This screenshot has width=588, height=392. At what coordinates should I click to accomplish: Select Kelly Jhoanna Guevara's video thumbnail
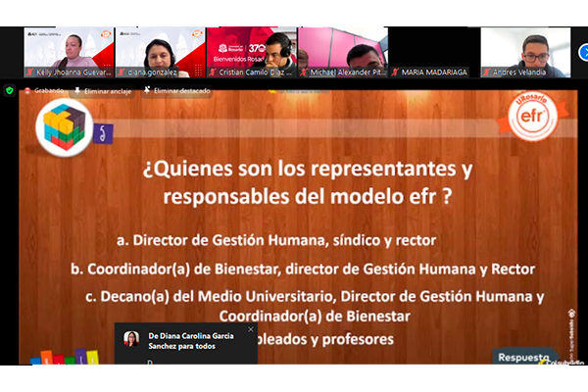69,52
